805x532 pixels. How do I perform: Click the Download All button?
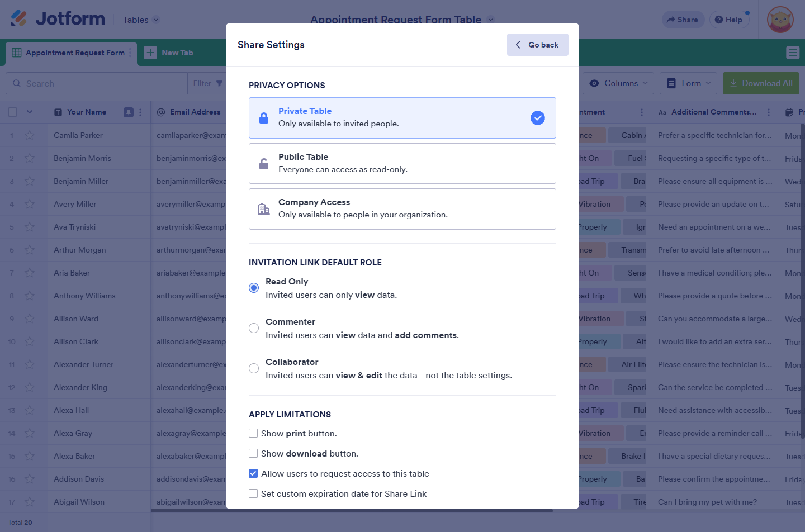pos(761,83)
